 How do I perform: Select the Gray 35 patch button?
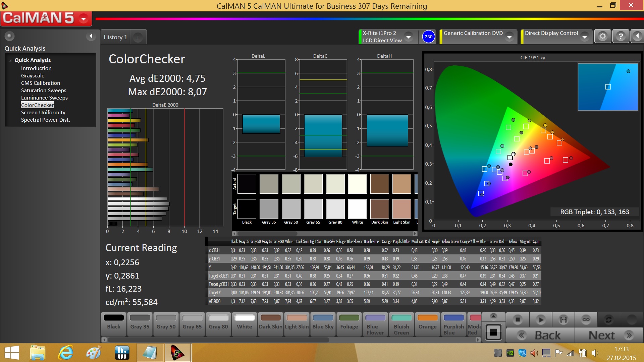point(140,324)
